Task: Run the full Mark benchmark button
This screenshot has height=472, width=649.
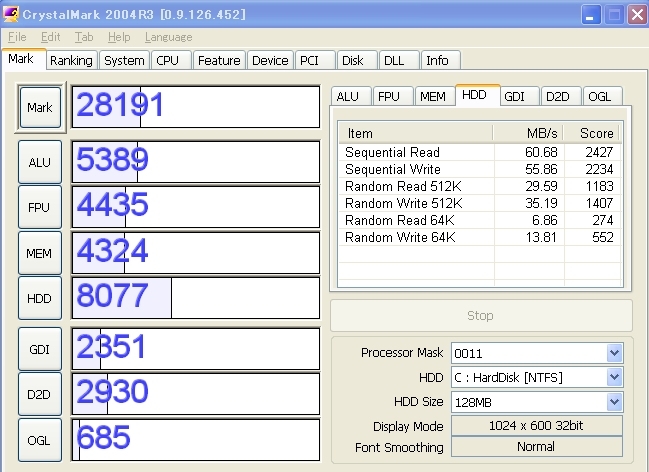Action: tap(40, 107)
